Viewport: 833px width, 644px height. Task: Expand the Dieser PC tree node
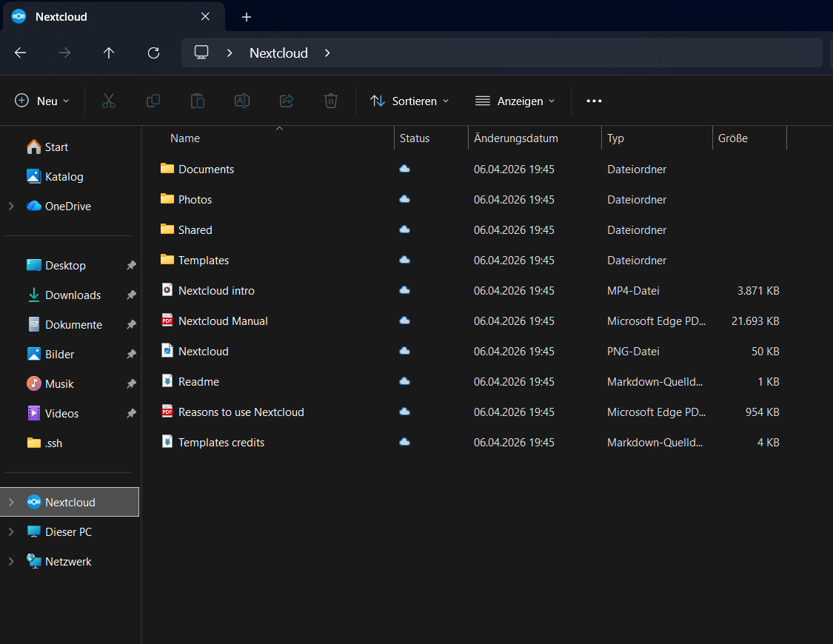tap(11, 532)
